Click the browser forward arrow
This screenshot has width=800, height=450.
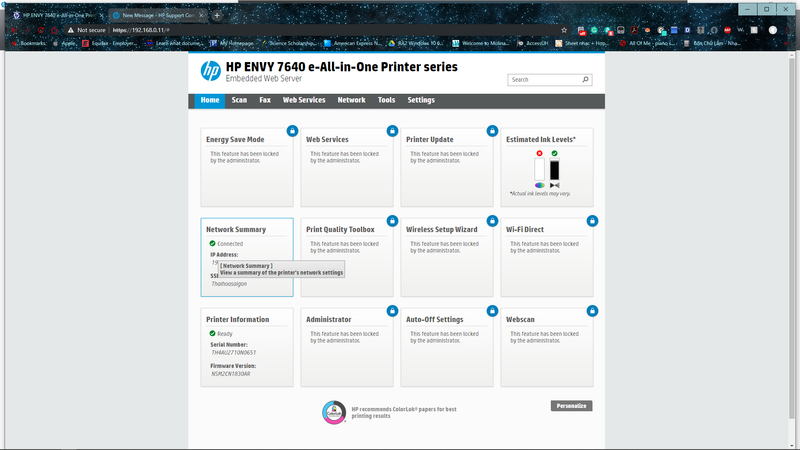28,30
